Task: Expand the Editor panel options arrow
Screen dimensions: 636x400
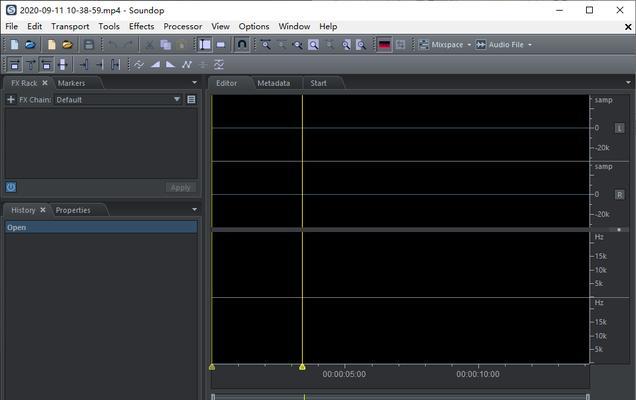Action: coord(628,82)
